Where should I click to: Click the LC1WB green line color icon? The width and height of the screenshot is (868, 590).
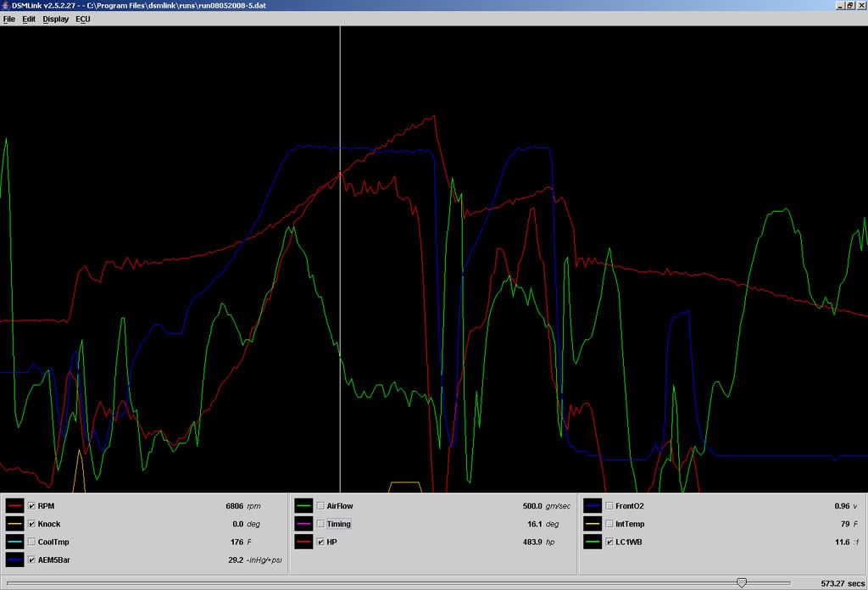click(x=593, y=542)
